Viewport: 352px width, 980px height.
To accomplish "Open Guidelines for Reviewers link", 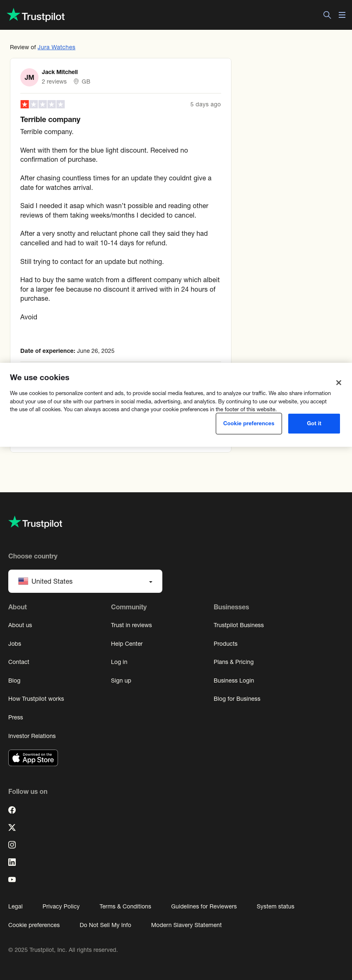I will point(204,906).
